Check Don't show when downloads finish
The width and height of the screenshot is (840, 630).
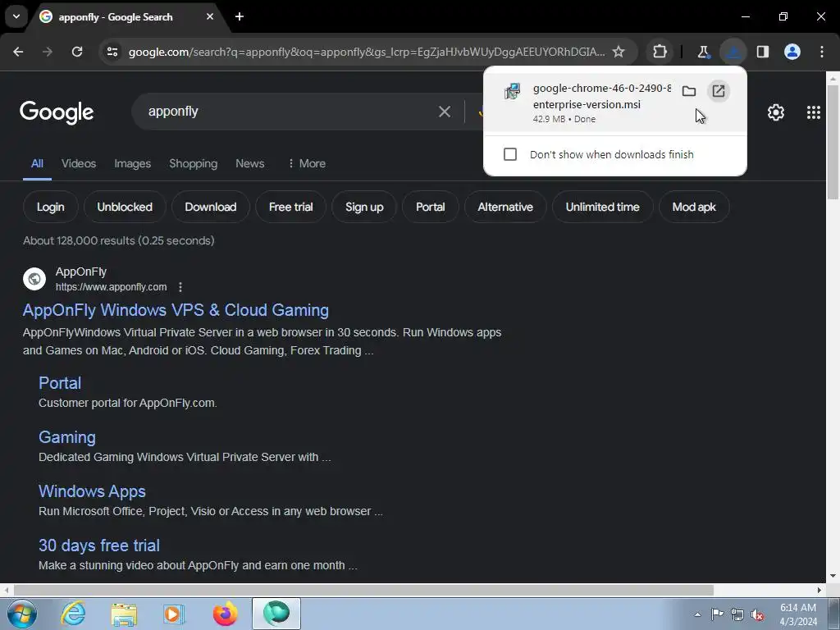(x=510, y=154)
